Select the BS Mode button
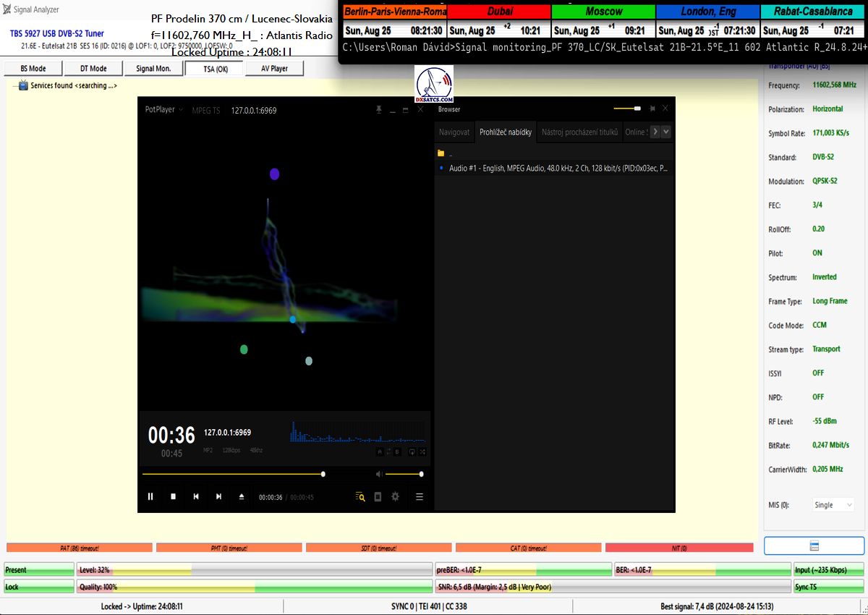The height and width of the screenshot is (615, 868). [x=33, y=69]
